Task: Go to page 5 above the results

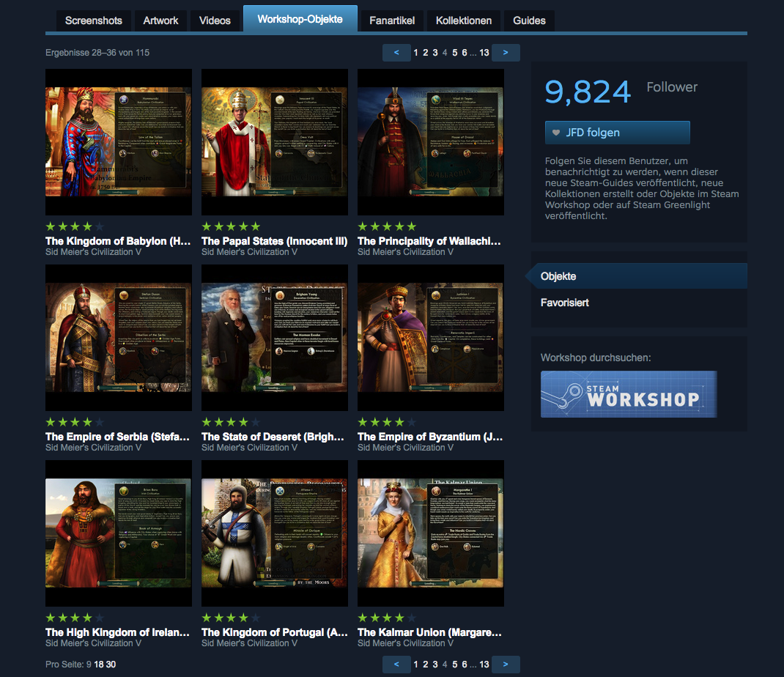Action: point(454,53)
